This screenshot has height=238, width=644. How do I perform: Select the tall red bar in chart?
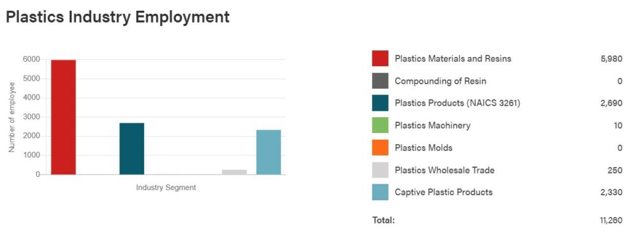(x=64, y=117)
